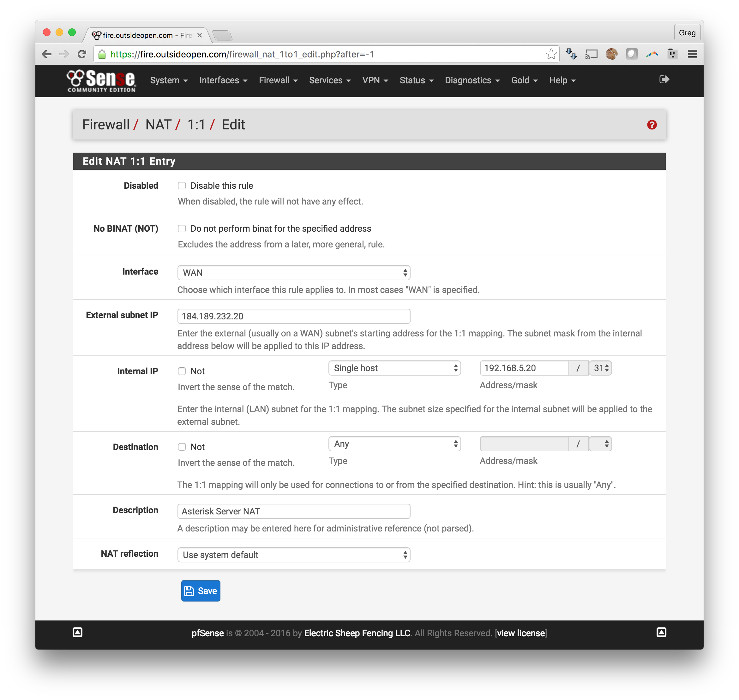Click the download arrows extension icon

click(571, 54)
